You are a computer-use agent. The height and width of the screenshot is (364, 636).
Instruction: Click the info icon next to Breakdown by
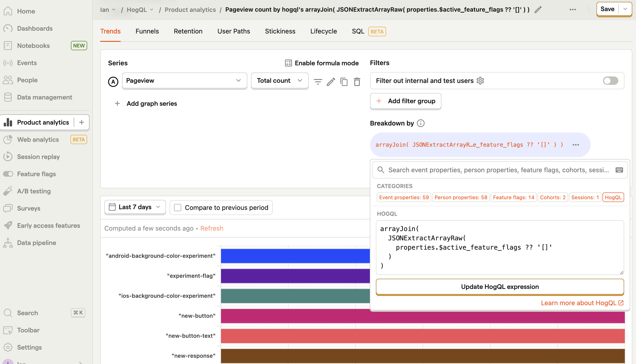click(421, 123)
